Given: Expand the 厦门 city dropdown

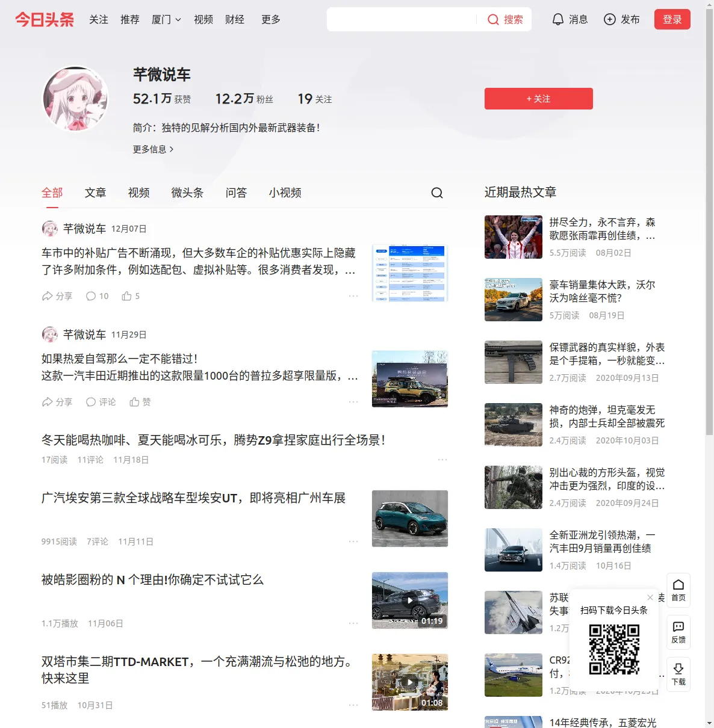Looking at the screenshot, I should pyautogui.click(x=166, y=19).
